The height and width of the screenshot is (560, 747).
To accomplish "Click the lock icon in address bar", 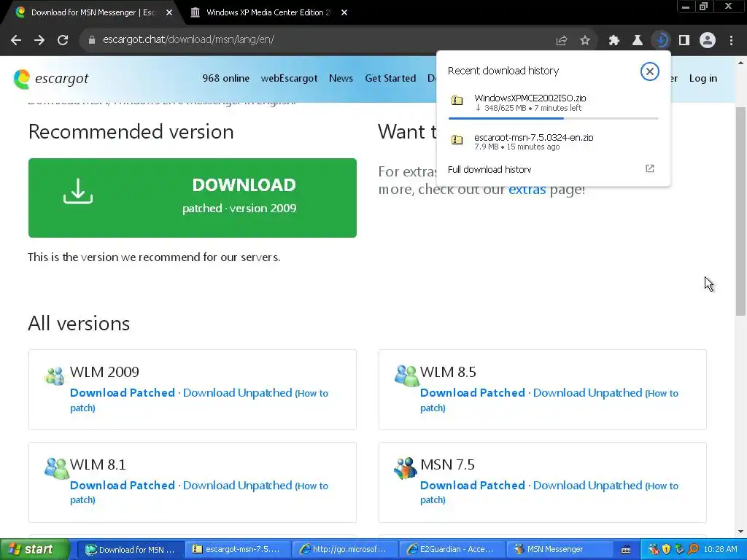I will pyautogui.click(x=92, y=40).
